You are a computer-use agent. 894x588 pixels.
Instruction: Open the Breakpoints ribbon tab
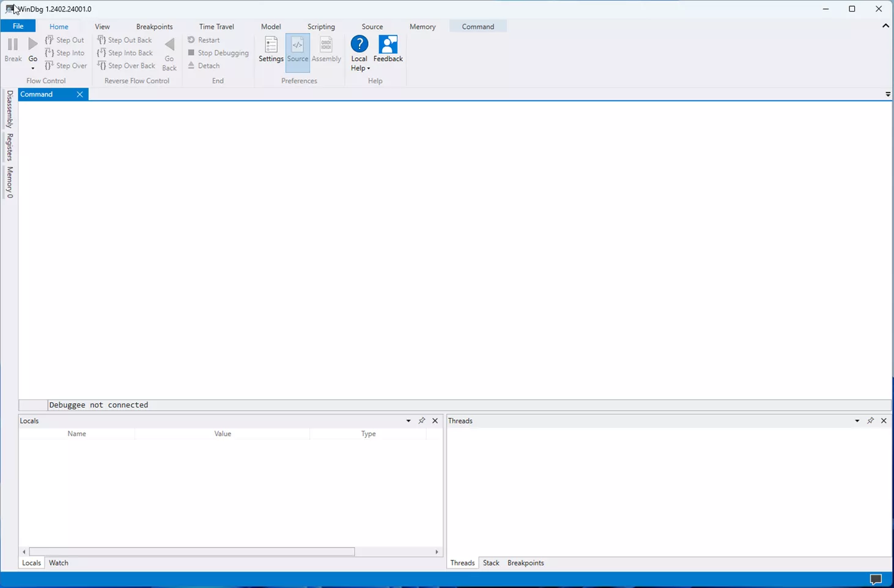(x=154, y=26)
